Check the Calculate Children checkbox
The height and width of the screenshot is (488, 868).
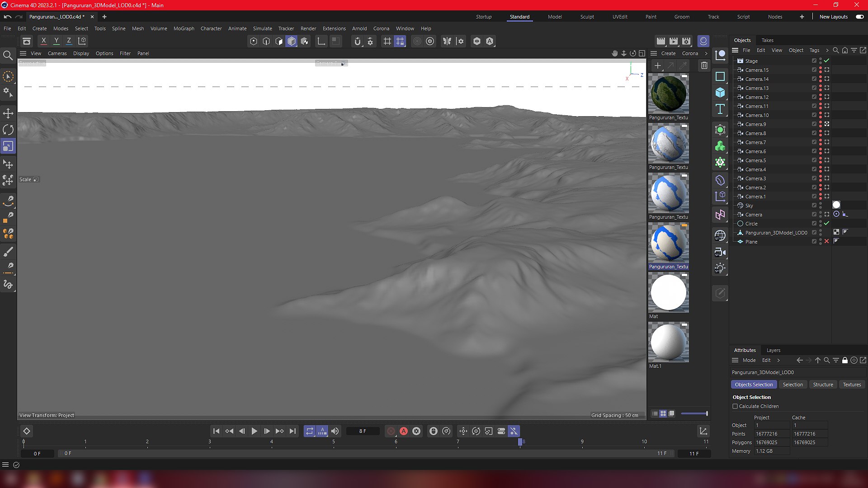point(735,406)
